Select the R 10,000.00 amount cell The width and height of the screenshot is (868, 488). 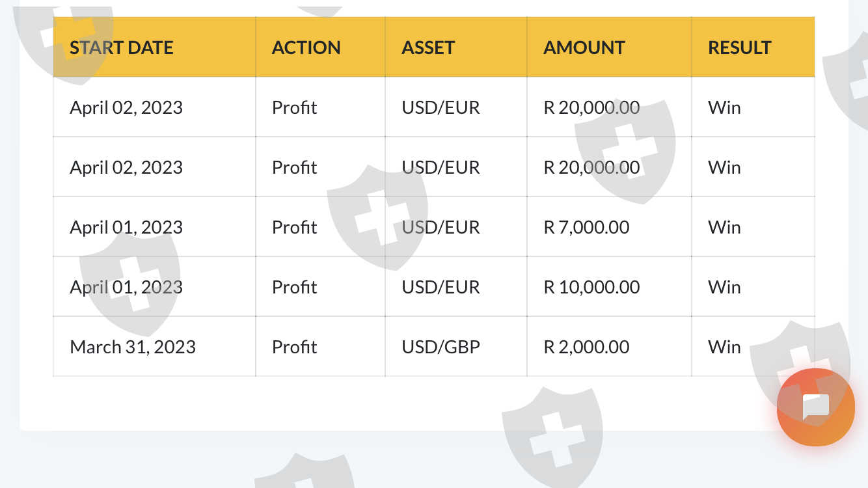click(591, 287)
